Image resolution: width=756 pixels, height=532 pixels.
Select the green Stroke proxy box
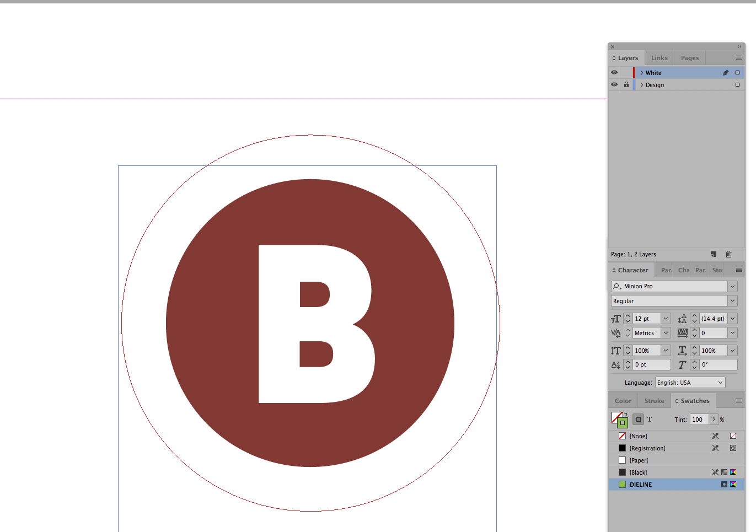623,423
